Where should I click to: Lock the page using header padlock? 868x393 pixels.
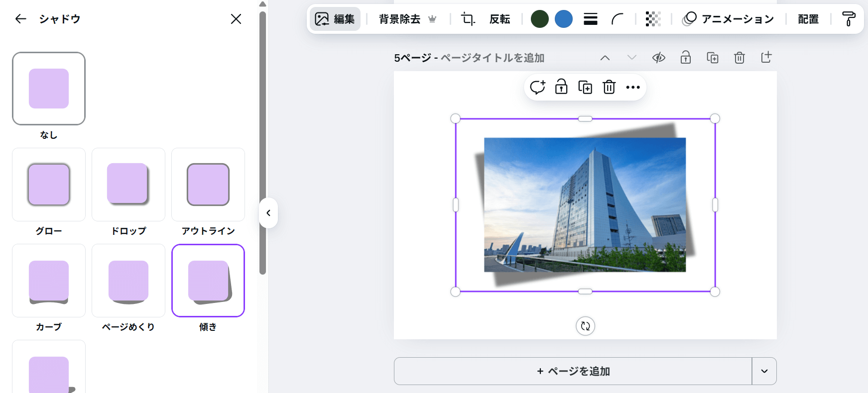tap(686, 58)
